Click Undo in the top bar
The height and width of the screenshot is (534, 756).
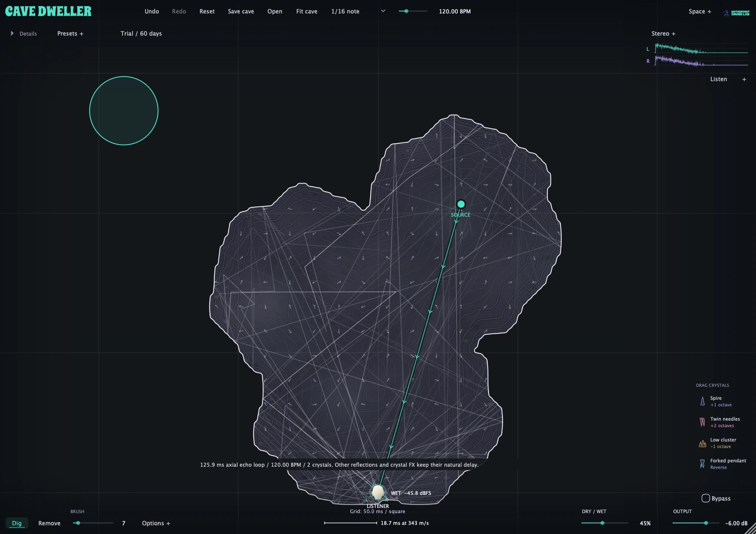click(x=152, y=11)
